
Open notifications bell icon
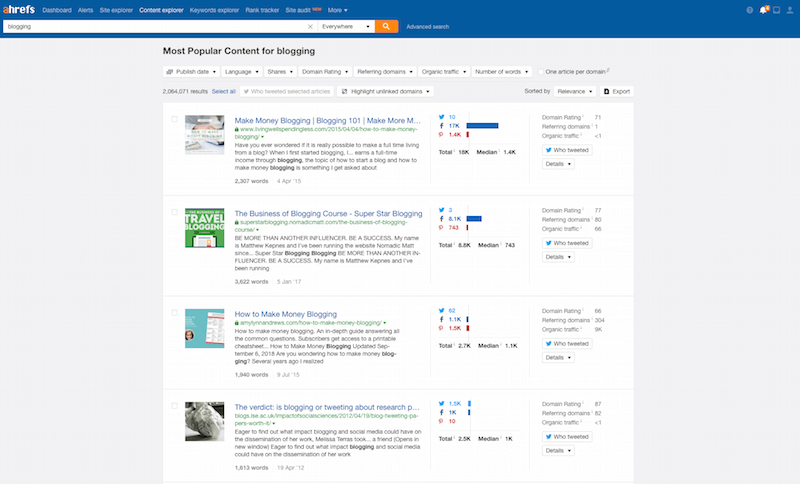tap(763, 10)
